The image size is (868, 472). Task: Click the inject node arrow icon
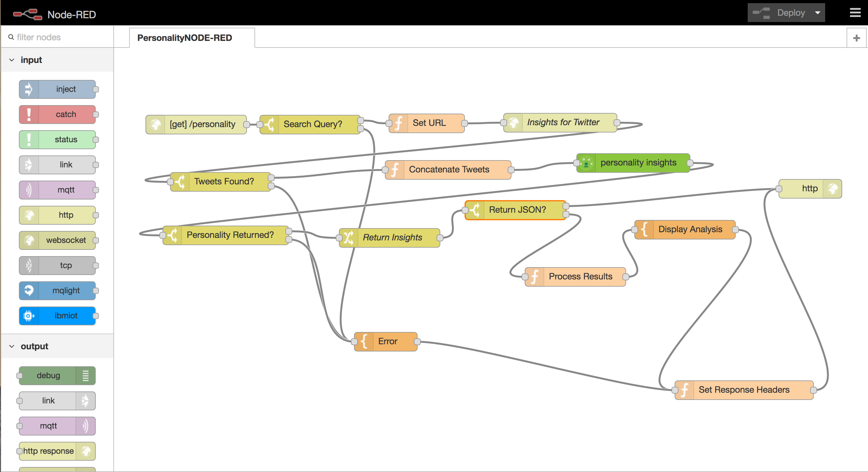point(29,89)
